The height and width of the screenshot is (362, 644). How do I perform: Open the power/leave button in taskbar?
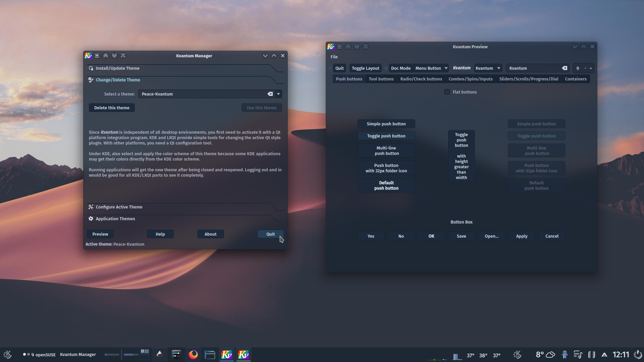tap(638, 354)
